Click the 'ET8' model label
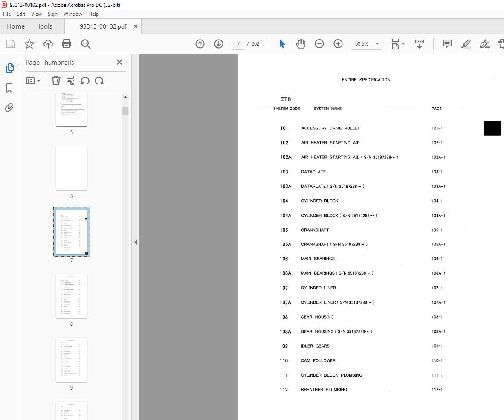This screenshot has width=504, height=420. [x=285, y=99]
